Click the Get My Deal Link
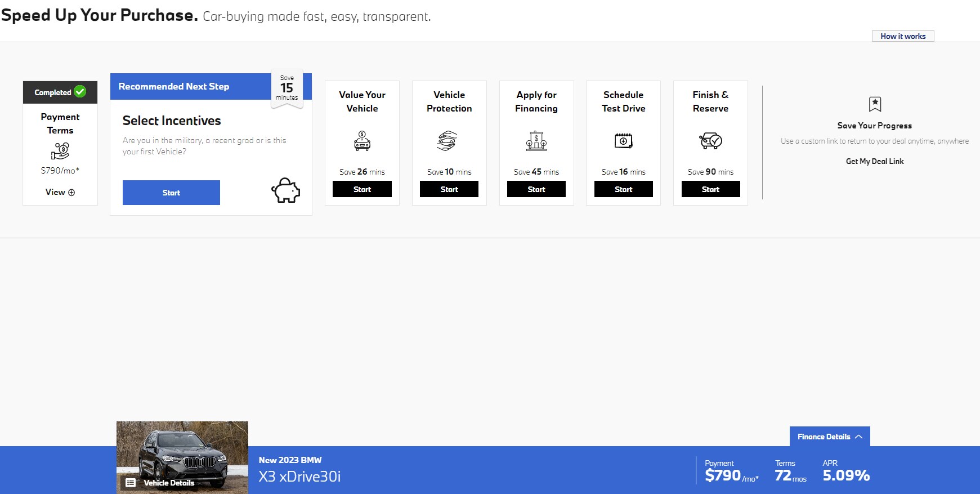This screenshot has height=494, width=980. (x=875, y=161)
